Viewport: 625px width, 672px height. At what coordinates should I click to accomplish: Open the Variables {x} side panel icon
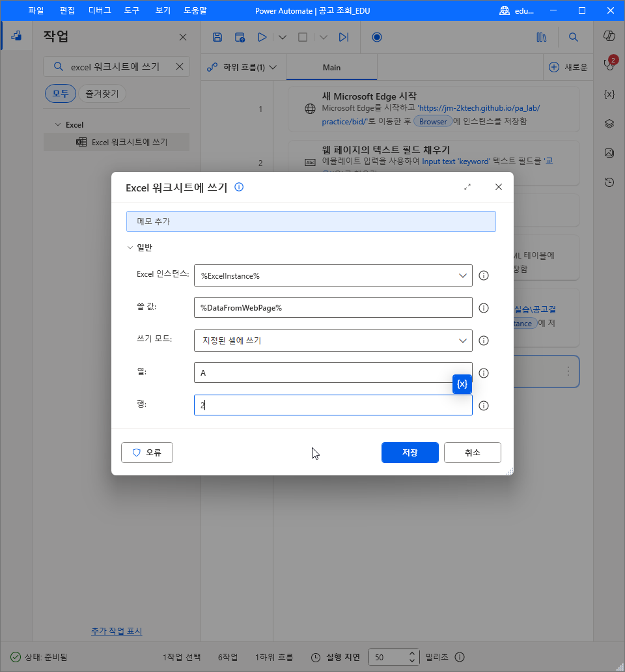609,94
